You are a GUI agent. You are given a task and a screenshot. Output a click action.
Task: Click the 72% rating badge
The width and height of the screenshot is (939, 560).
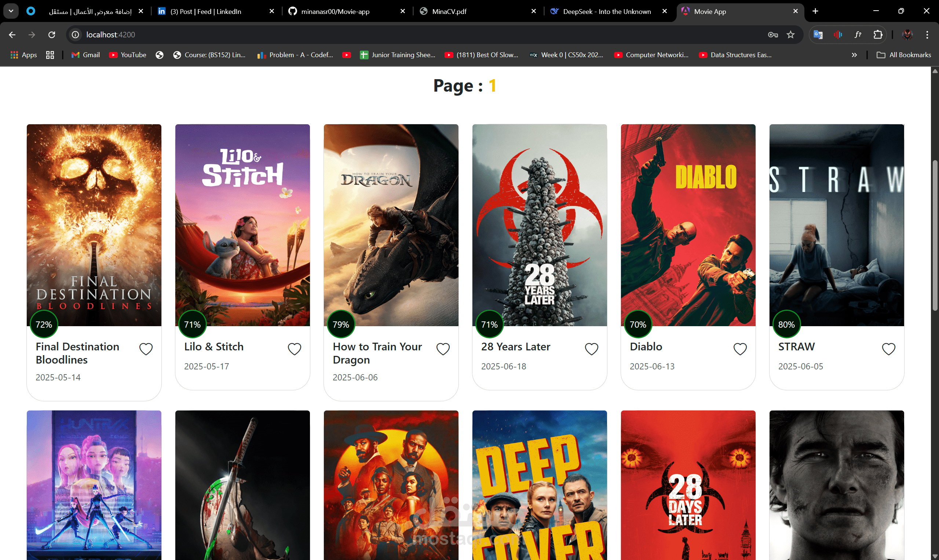(44, 324)
